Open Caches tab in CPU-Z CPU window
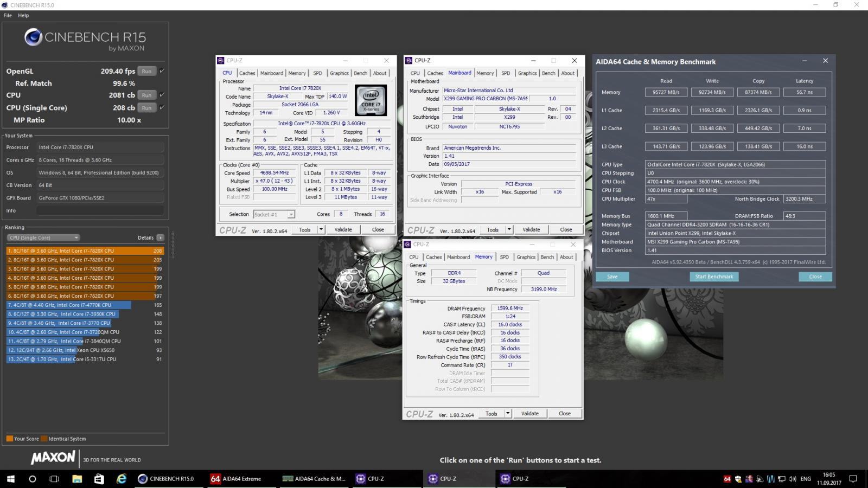Screen dimensions: 868x488 [x=247, y=73]
